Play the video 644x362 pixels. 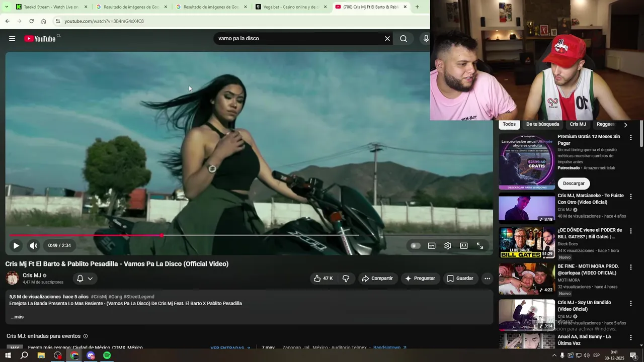[16, 246]
